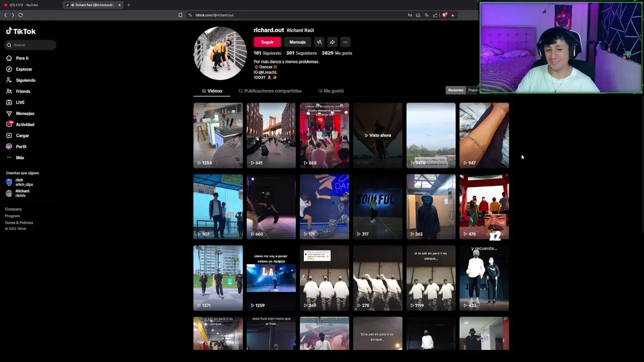Open the video with 478 views
The height and width of the screenshot is (362, 644).
[x=484, y=207]
